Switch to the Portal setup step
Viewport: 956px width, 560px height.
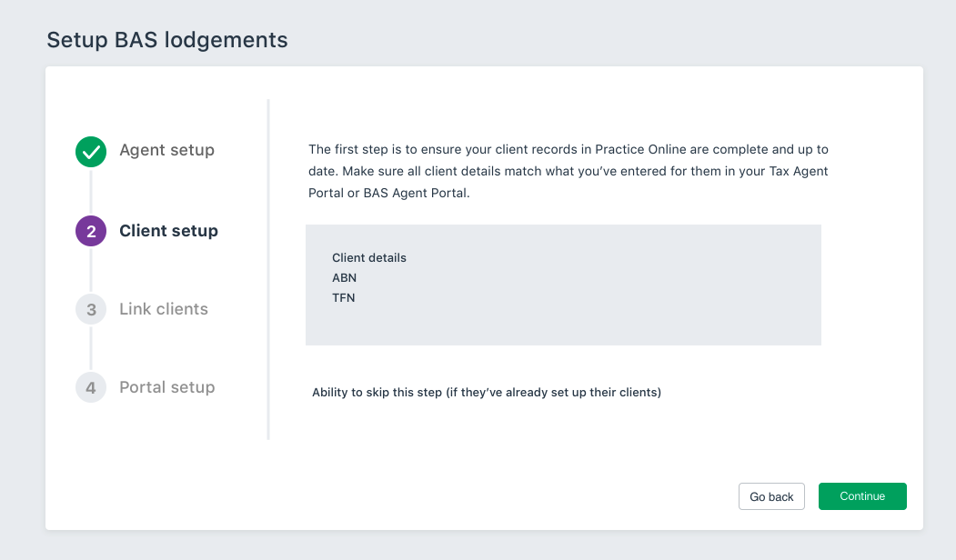pyautogui.click(x=167, y=387)
